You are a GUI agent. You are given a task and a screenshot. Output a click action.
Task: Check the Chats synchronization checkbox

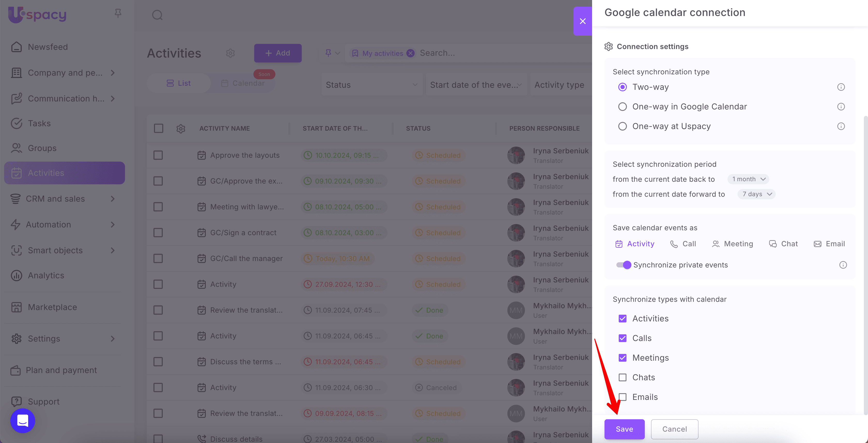[622, 377]
